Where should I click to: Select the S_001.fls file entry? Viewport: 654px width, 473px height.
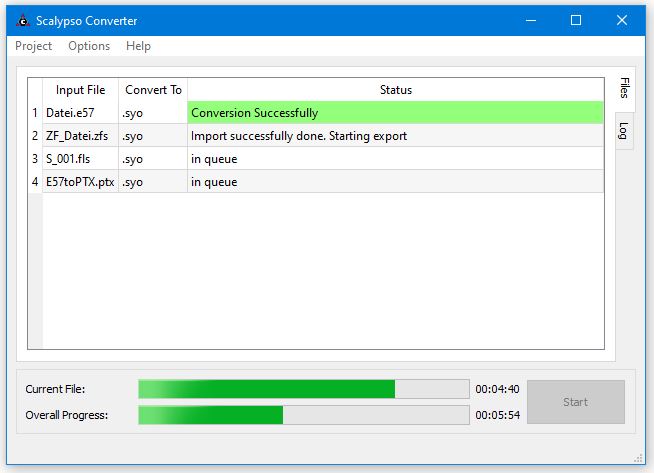(80, 159)
